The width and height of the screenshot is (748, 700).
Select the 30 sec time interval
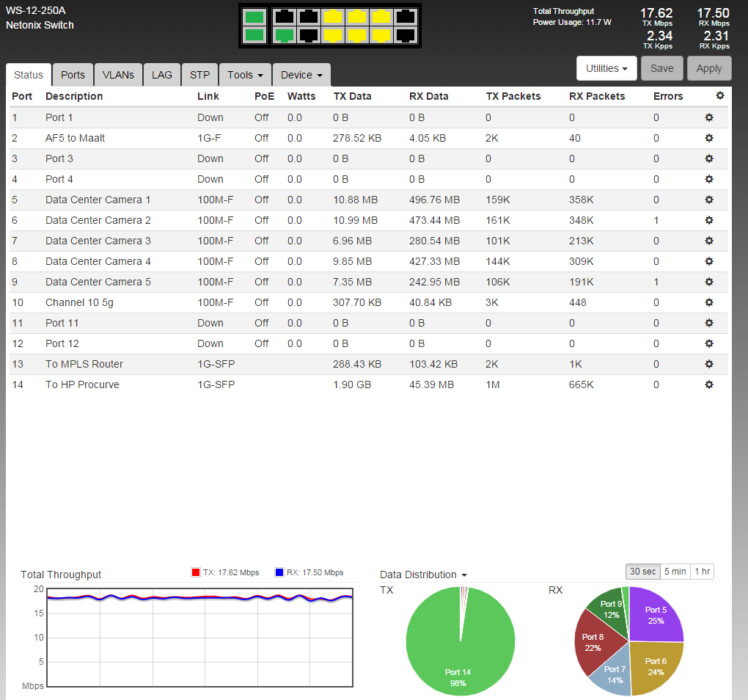coord(642,572)
